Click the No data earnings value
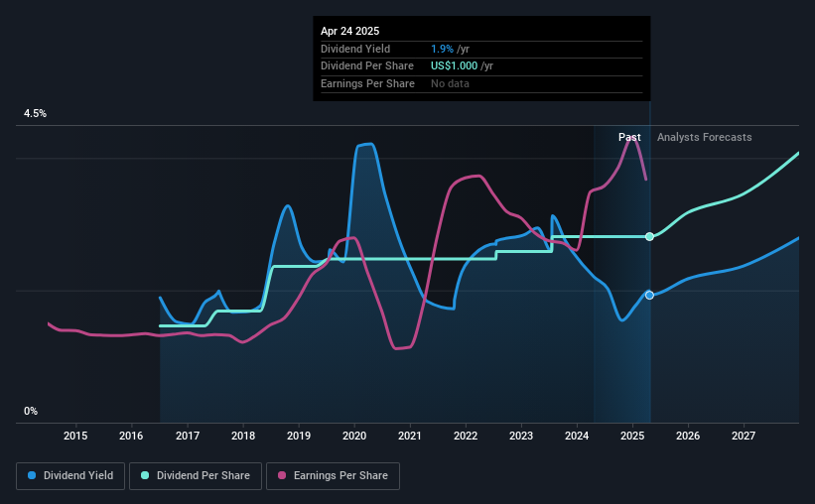Viewport: 815px width, 504px height. 450,83
